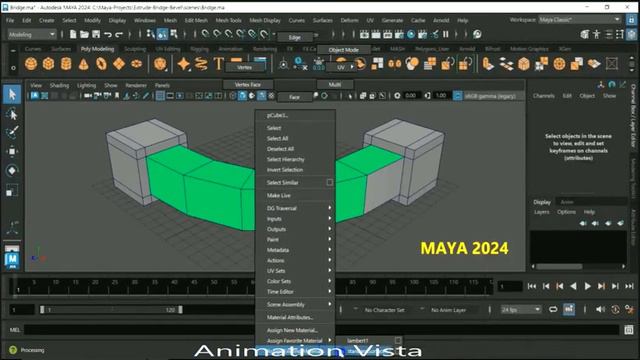This screenshot has width=640, height=360.
Task: Click the Undo arrow icon
Action: point(108,35)
